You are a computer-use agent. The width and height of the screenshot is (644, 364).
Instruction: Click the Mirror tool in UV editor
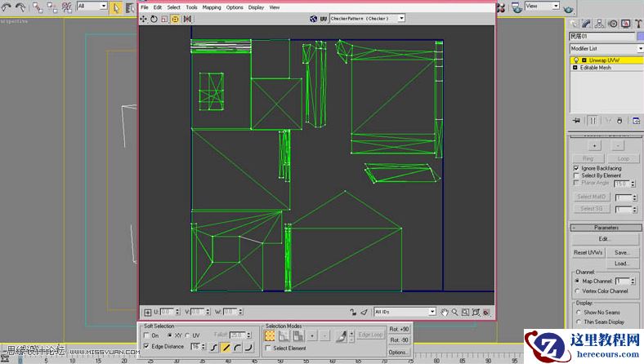click(187, 19)
